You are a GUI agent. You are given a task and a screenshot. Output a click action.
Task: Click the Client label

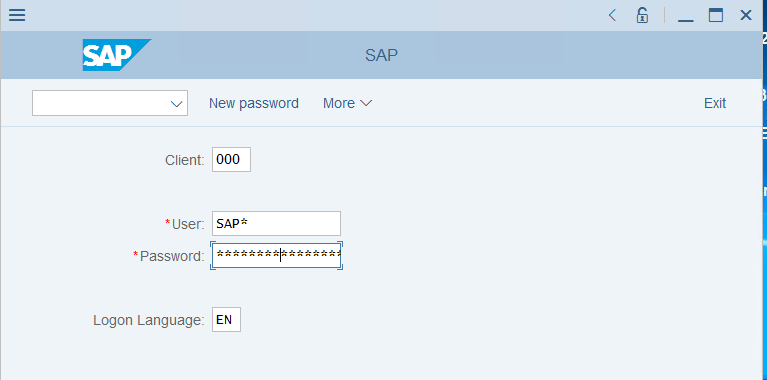[184, 160]
